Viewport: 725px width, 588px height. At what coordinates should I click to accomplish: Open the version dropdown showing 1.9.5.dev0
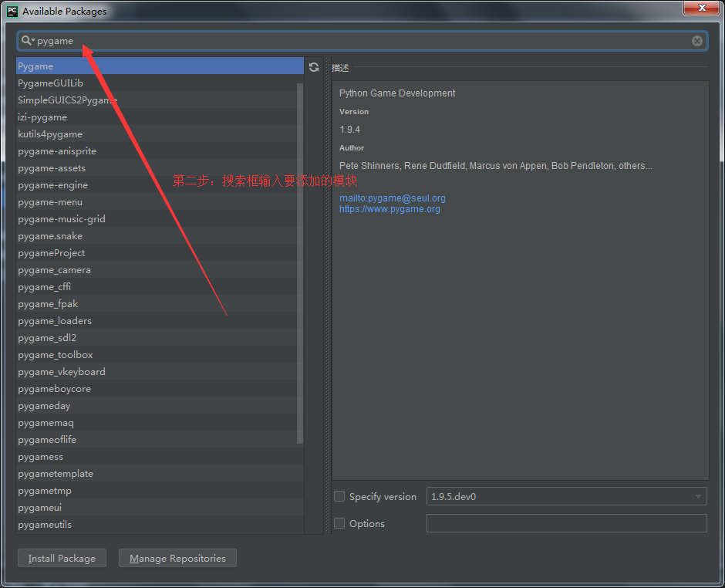[566, 496]
